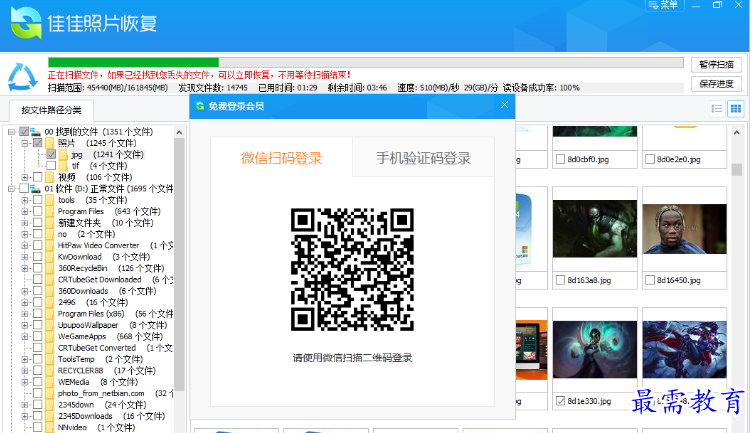Click the scan progress bar

(x=365, y=62)
